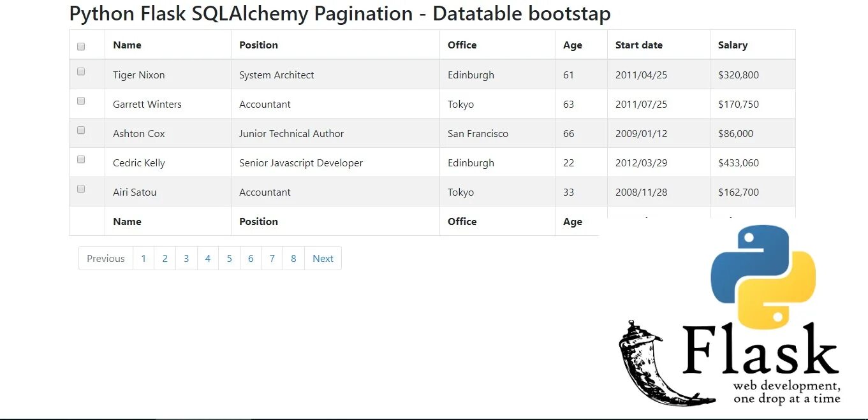Jump to page 3

186,258
